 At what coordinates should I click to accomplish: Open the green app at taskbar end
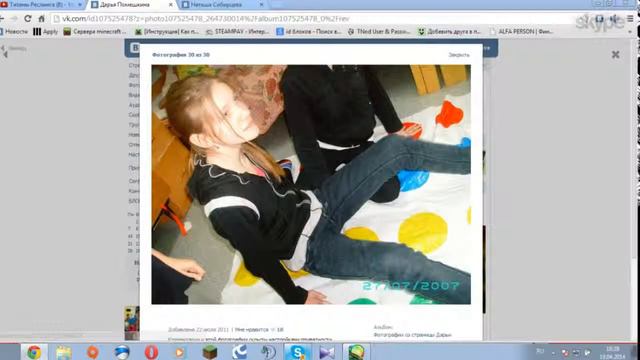click(x=356, y=352)
